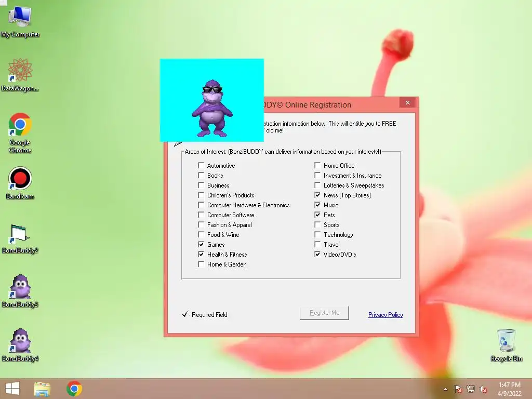Launch Google Chrome from the desktop shortcut
The height and width of the screenshot is (399, 532).
coord(20,132)
